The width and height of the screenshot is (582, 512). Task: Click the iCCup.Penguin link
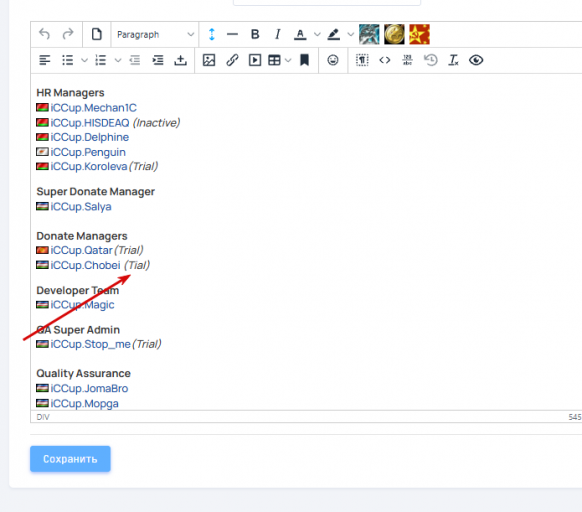(88, 152)
